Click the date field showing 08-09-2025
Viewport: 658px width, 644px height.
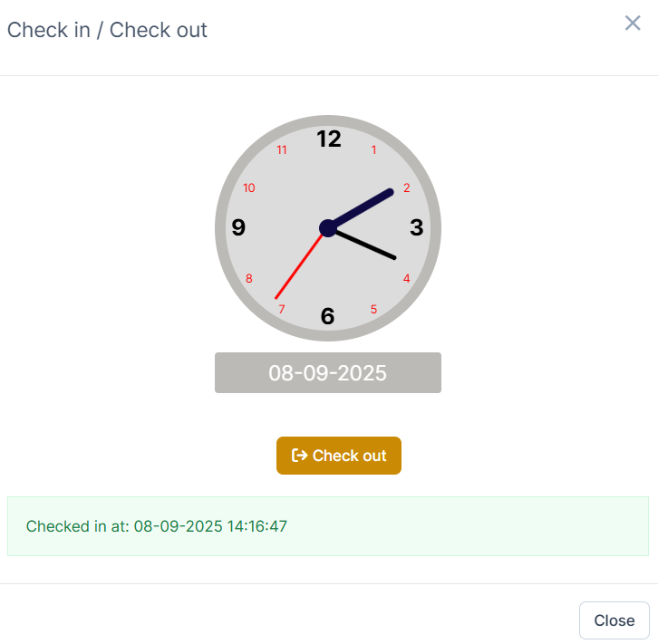click(328, 373)
